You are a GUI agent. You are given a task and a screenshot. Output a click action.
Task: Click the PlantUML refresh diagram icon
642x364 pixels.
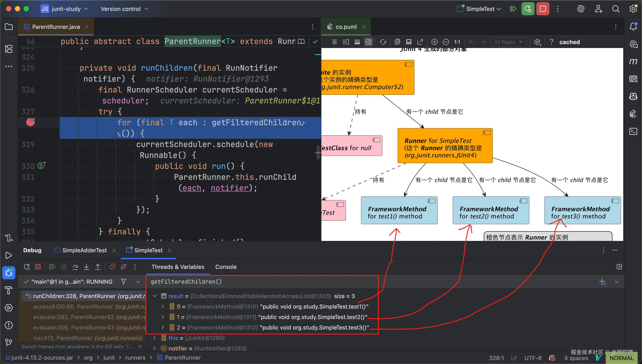pyautogui.click(x=383, y=42)
